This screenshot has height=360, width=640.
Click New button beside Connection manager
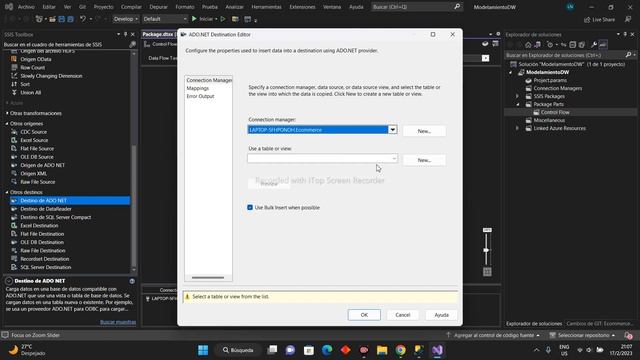(424, 131)
